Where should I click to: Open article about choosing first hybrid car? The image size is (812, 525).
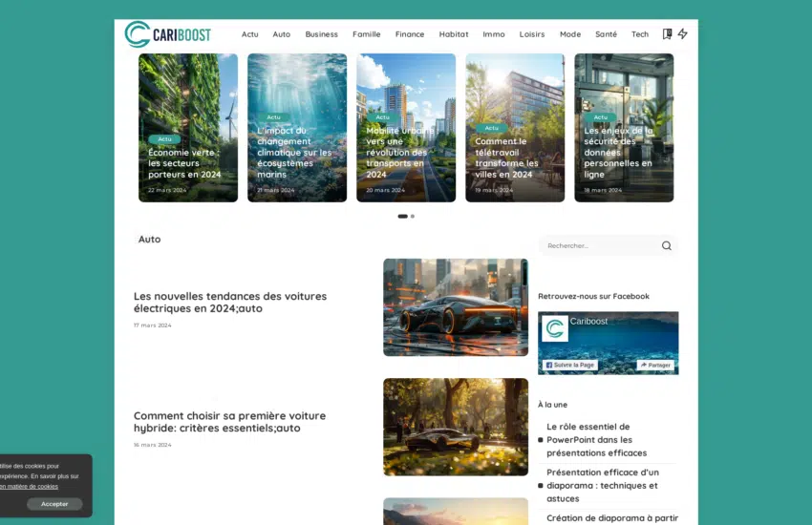229,422
